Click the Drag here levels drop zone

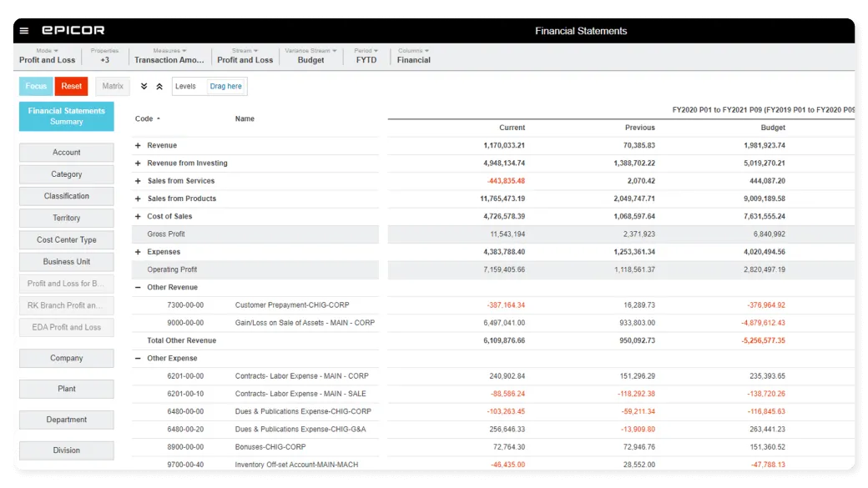(226, 86)
